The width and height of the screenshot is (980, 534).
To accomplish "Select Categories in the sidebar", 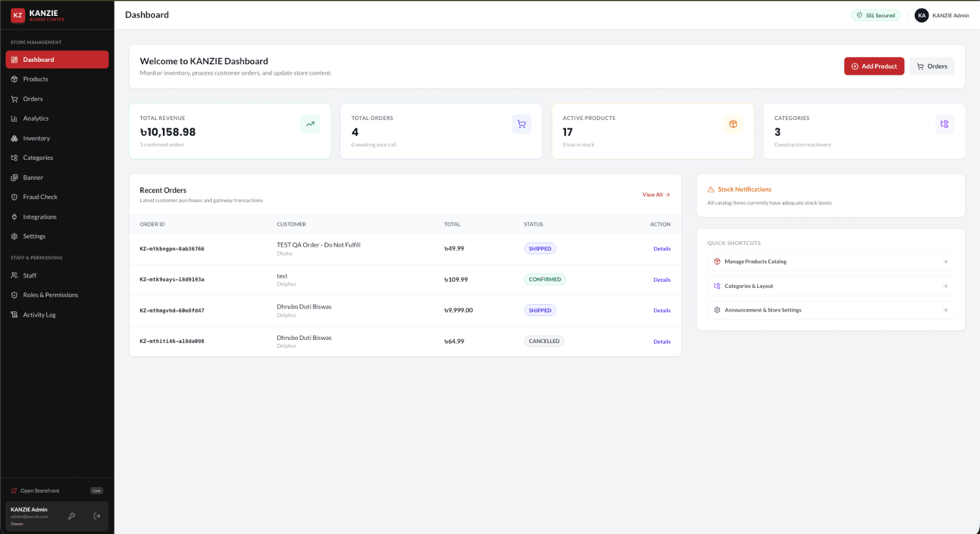I will point(57,158).
